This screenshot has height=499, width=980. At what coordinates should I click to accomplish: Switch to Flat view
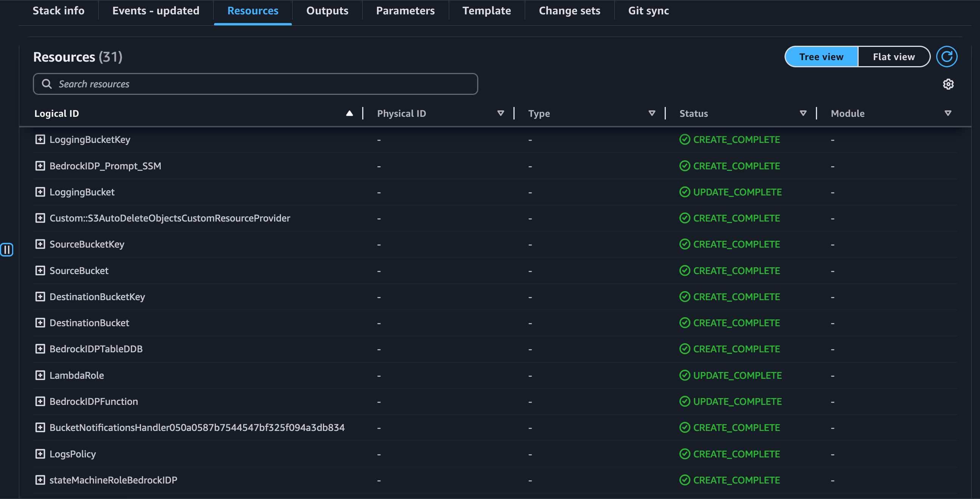click(x=893, y=57)
